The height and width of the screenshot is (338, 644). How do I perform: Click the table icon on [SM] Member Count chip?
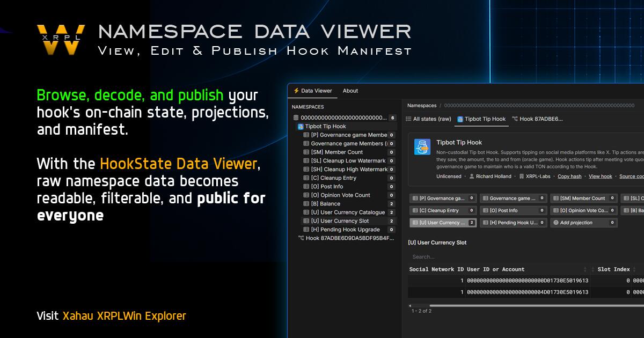(x=555, y=199)
